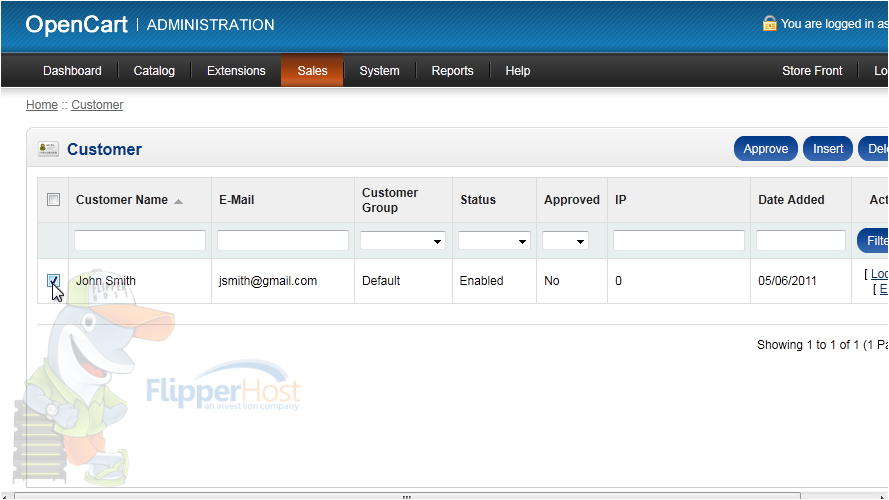The image size is (889, 500).
Task: Click the customer card icon beside the Customer heading
Action: [48, 149]
